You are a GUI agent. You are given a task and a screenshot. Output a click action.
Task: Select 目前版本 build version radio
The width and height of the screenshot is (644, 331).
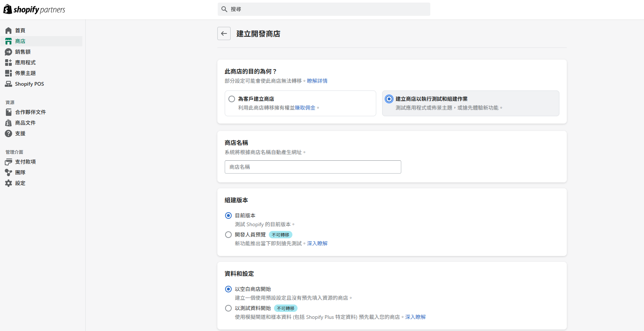pos(228,216)
